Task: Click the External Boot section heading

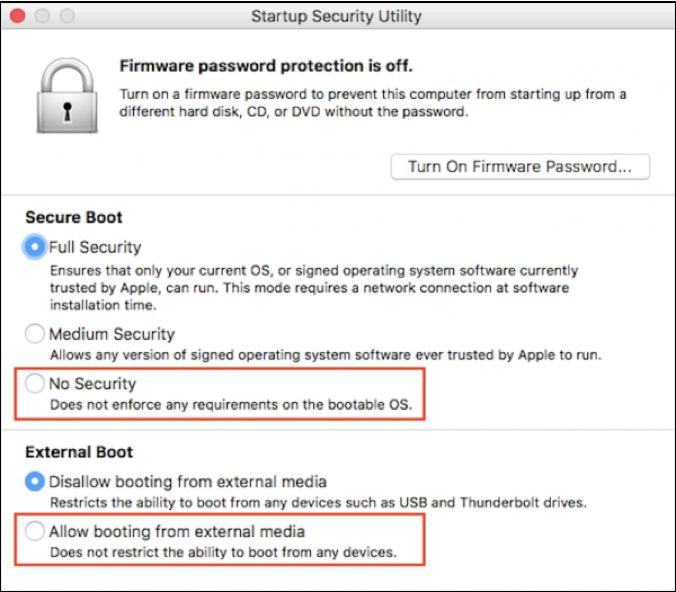Action: pos(79,452)
